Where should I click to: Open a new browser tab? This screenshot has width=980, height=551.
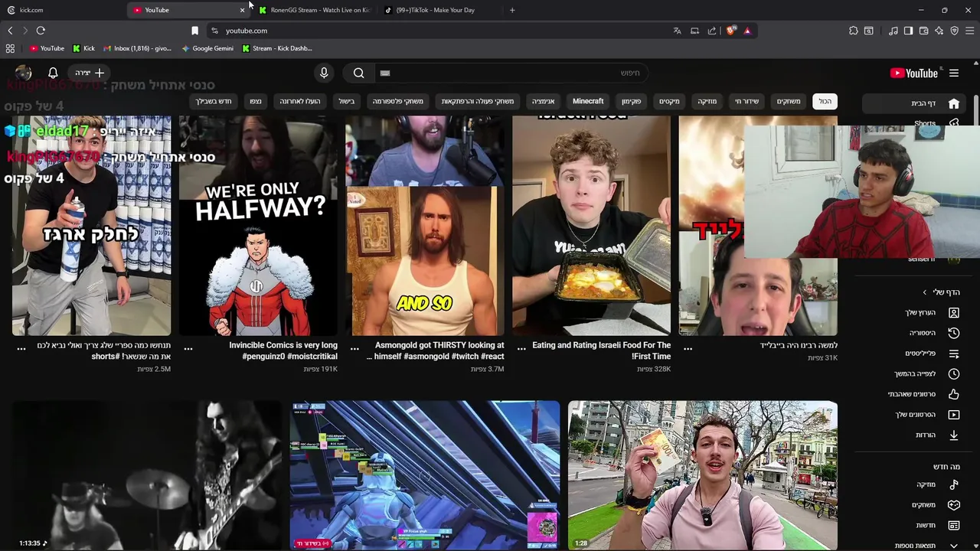(x=512, y=10)
